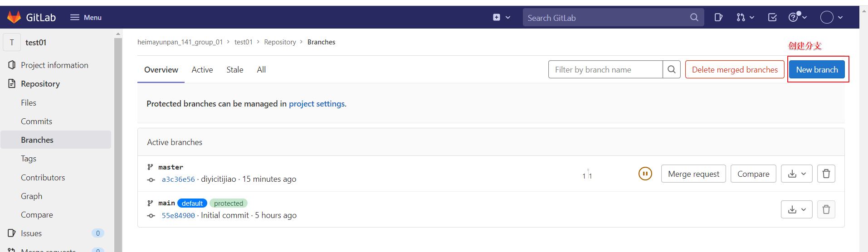
Task: Switch to the Stale branches tab
Action: click(x=234, y=70)
